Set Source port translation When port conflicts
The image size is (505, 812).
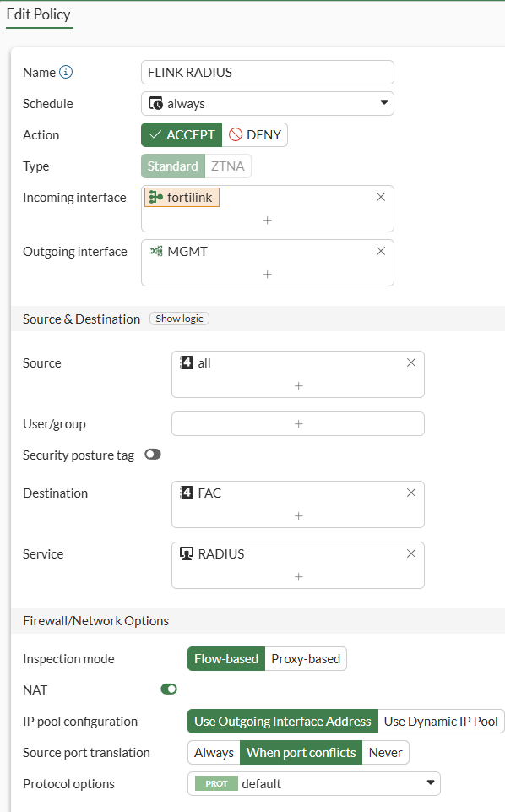[301, 752]
